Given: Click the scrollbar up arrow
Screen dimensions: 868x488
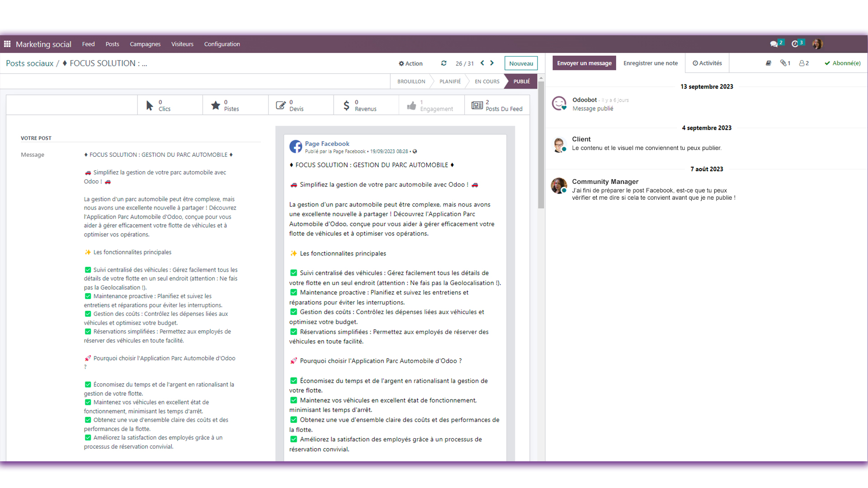Looking at the screenshot, I should [541, 78].
